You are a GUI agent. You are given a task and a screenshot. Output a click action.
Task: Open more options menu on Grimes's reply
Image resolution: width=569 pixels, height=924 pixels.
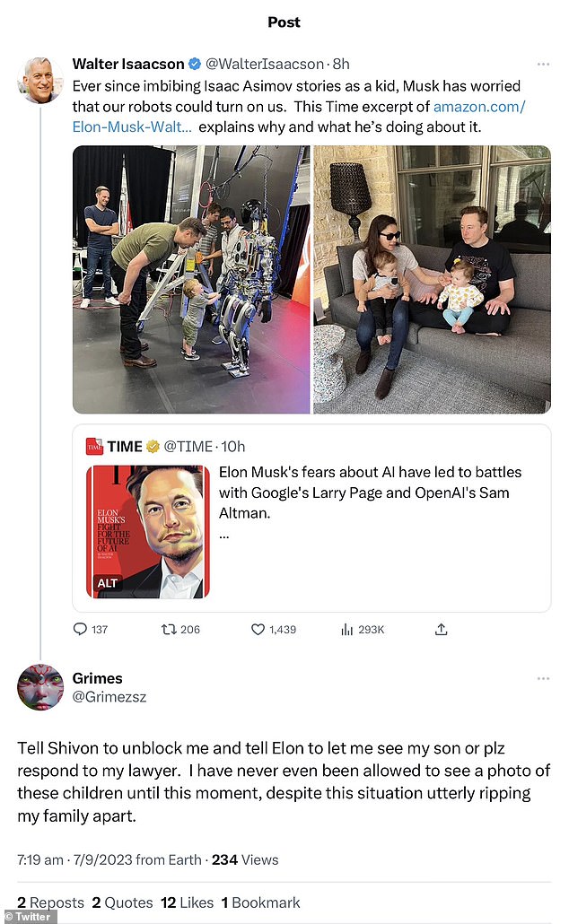(x=543, y=679)
